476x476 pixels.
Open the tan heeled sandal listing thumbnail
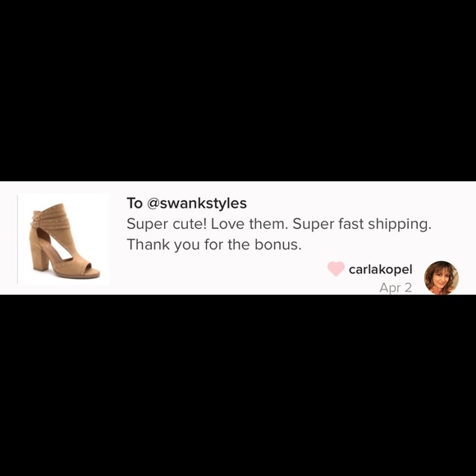click(63, 239)
